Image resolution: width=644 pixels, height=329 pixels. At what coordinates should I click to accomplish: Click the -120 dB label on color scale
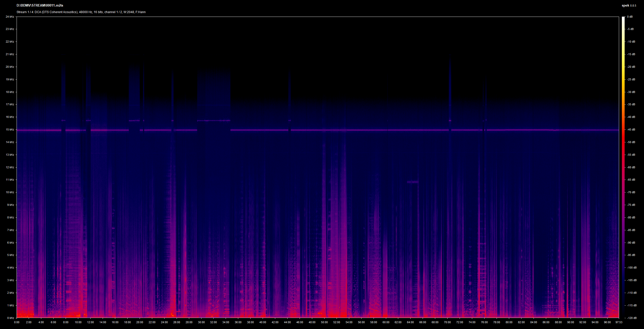[x=631, y=318]
